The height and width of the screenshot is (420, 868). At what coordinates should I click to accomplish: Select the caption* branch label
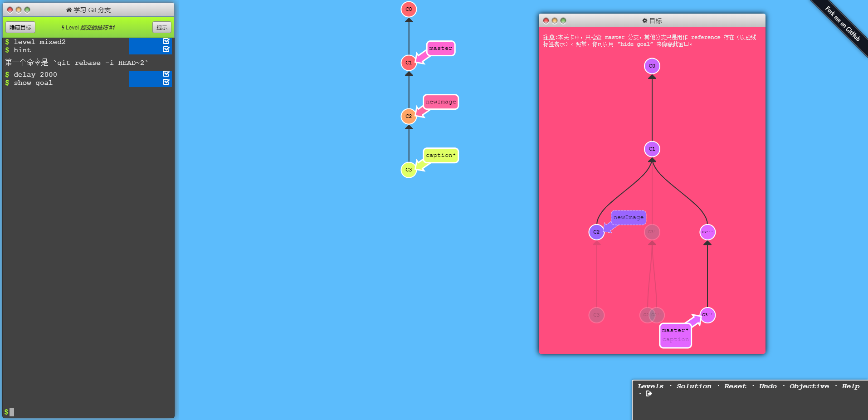click(440, 155)
